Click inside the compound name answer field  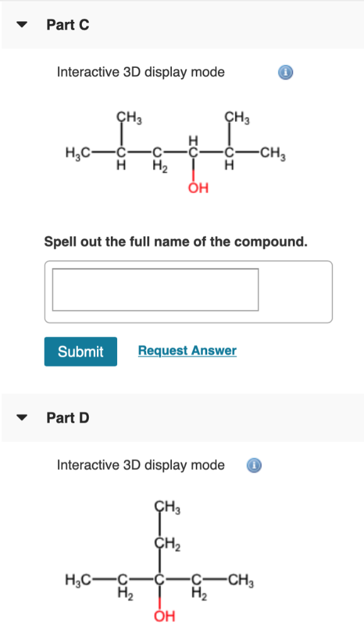coord(155,289)
